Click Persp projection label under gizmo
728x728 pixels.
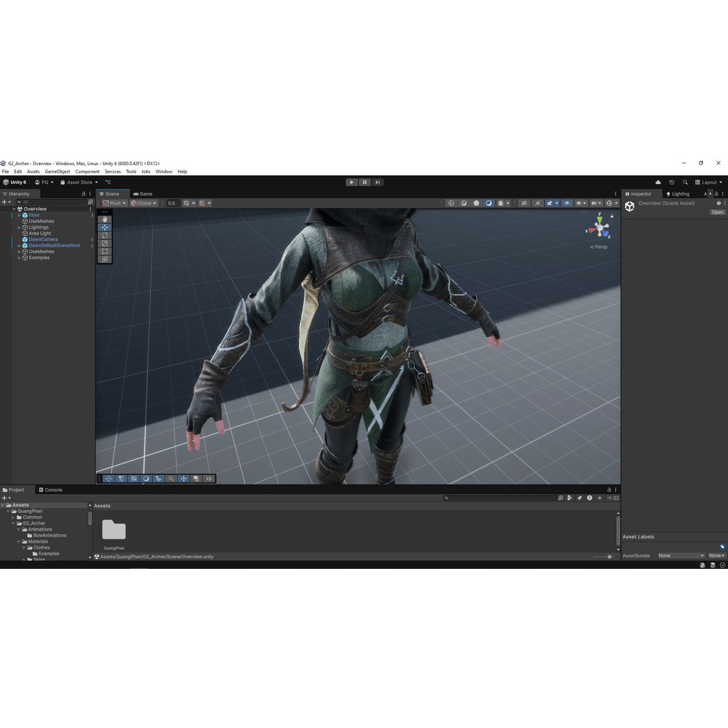tap(599, 247)
